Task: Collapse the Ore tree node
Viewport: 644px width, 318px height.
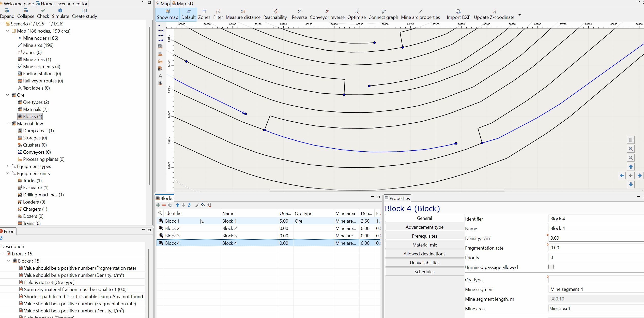Action: tap(8, 95)
